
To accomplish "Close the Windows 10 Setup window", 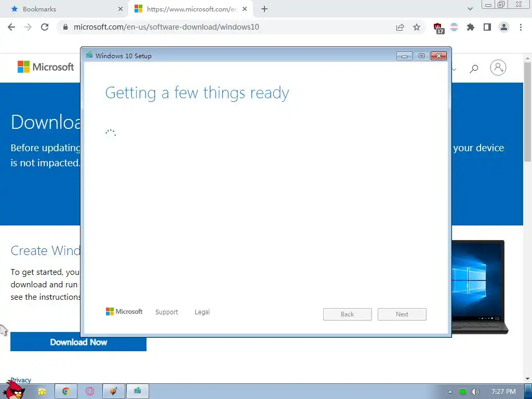I will point(438,56).
